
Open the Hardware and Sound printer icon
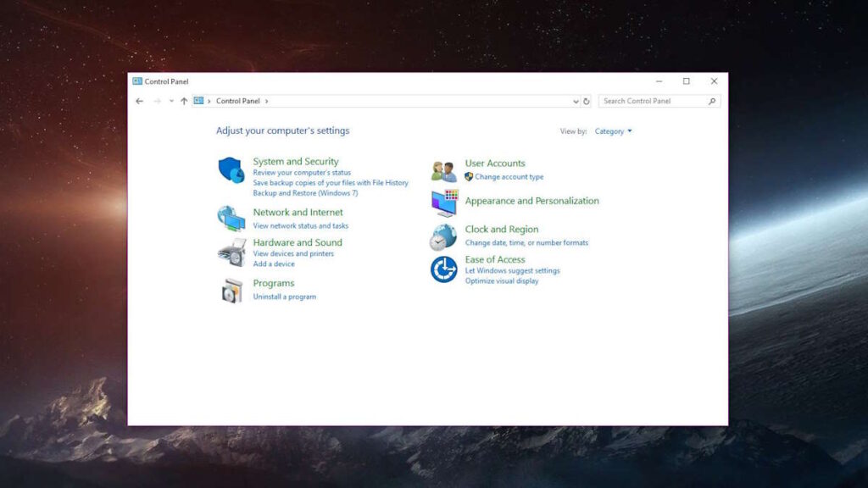tap(231, 252)
